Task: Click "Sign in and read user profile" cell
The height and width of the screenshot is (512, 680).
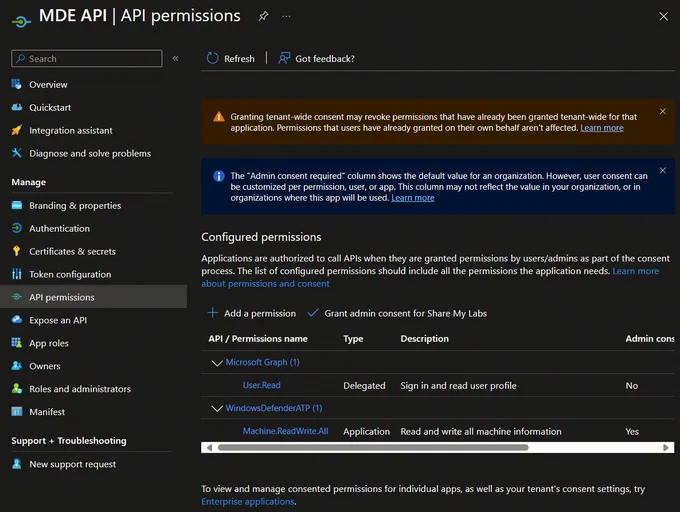Action: (x=458, y=385)
